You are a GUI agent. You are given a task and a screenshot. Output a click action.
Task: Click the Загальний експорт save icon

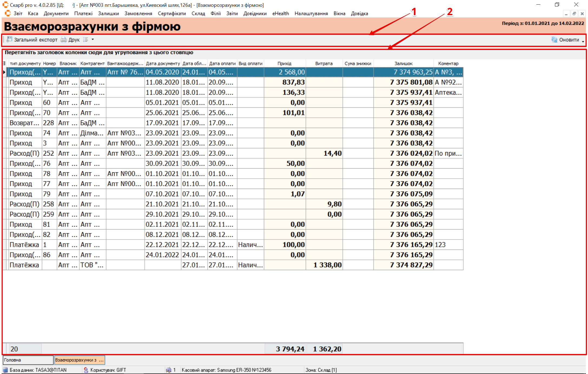pyautogui.click(x=9, y=40)
